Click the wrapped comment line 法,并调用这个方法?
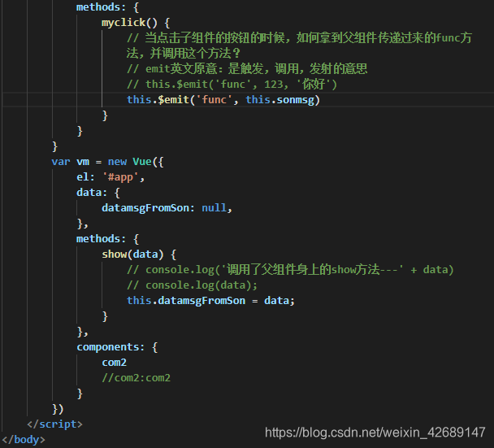 pyautogui.click(x=184, y=54)
